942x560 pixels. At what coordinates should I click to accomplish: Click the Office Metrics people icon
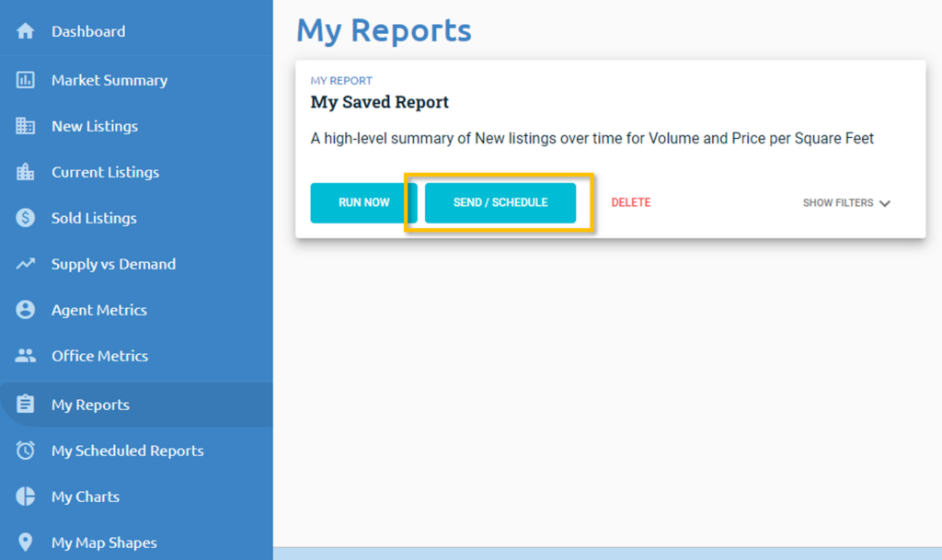[x=26, y=356]
